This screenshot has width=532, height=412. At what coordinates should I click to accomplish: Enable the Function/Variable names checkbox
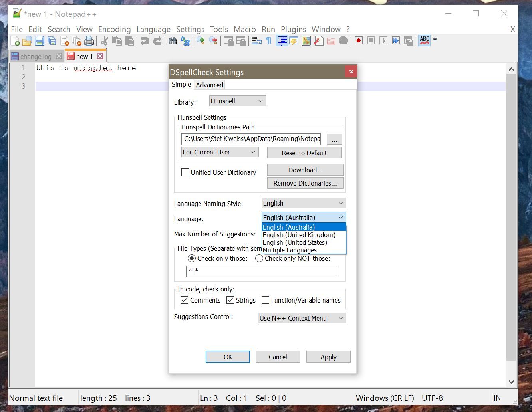[265, 300]
